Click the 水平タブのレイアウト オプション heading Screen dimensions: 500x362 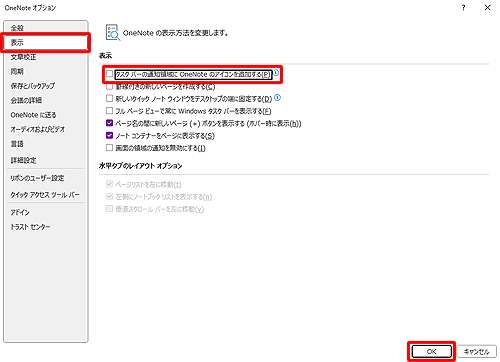pos(141,166)
